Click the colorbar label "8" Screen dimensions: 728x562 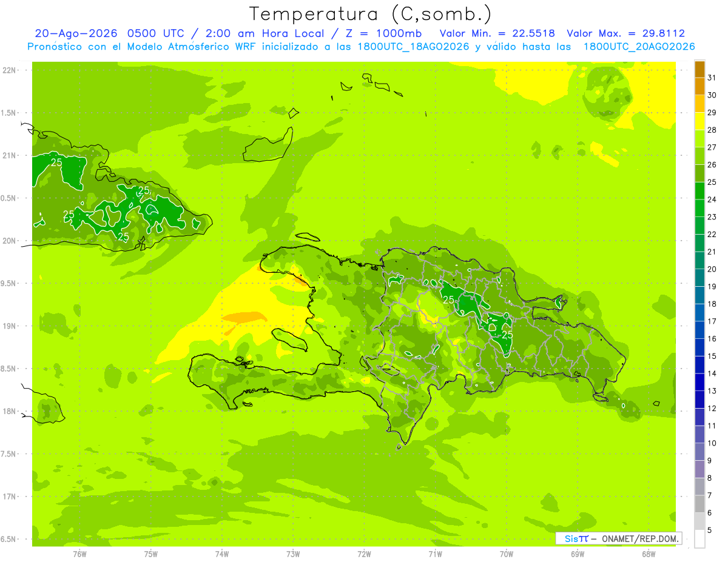point(710,478)
